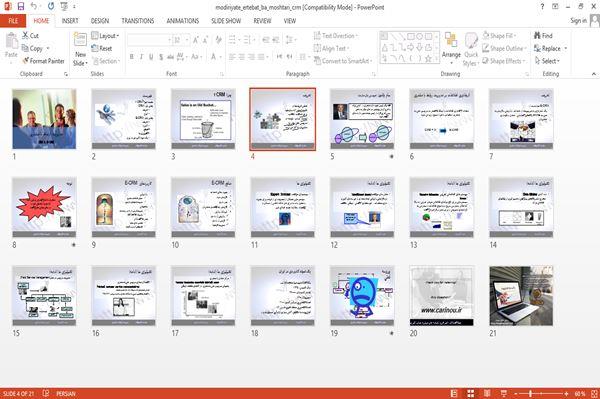This screenshot has width=600, height=399.
Task: Click the Format Painter brush icon
Action: point(25,61)
